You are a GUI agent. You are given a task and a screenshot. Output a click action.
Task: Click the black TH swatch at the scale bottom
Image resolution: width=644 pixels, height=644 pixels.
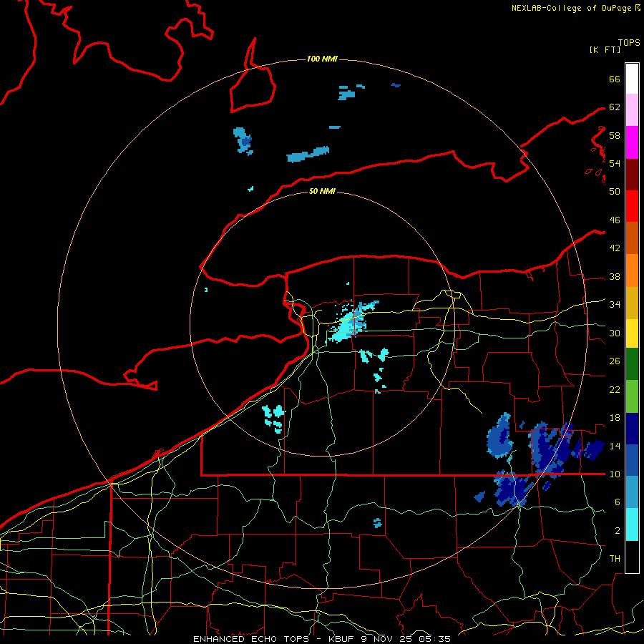[632, 557]
